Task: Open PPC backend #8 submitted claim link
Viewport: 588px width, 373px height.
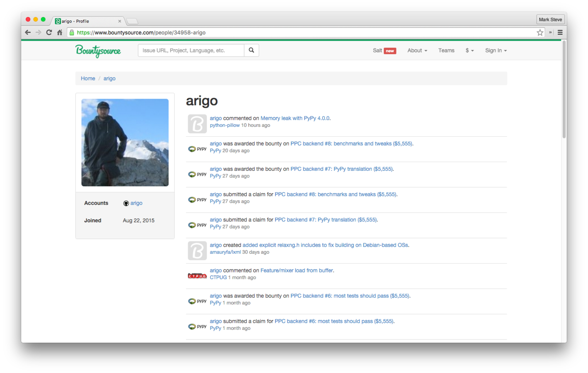Action: click(335, 194)
